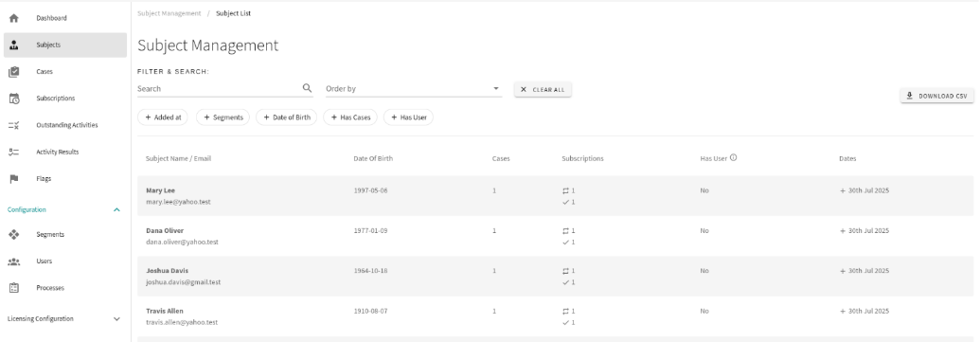The width and height of the screenshot is (980, 342).
Task: Click the birth date 1977-01-09
Action: pos(370,231)
